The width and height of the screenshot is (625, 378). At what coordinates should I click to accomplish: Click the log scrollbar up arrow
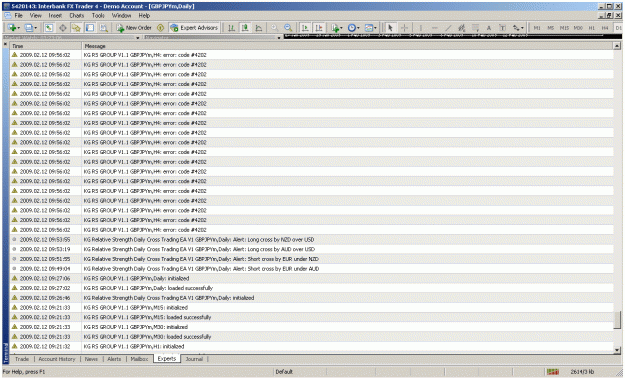[x=617, y=46]
